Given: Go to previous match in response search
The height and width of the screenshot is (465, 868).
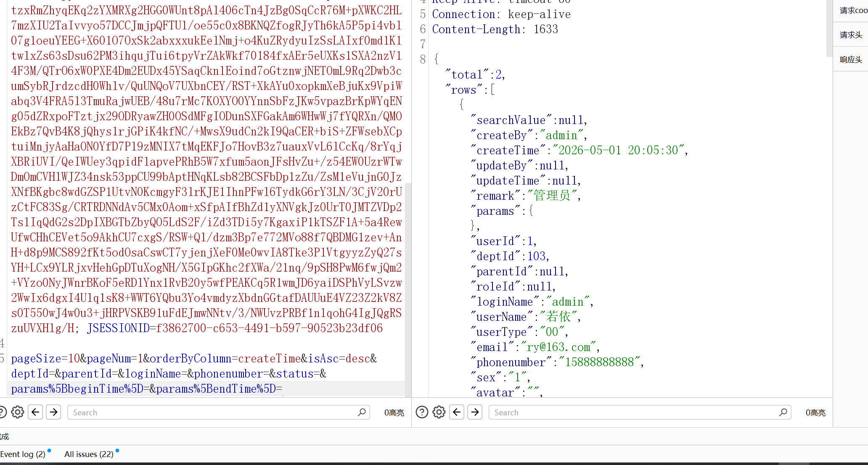Looking at the screenshot, I should (457, 412).
